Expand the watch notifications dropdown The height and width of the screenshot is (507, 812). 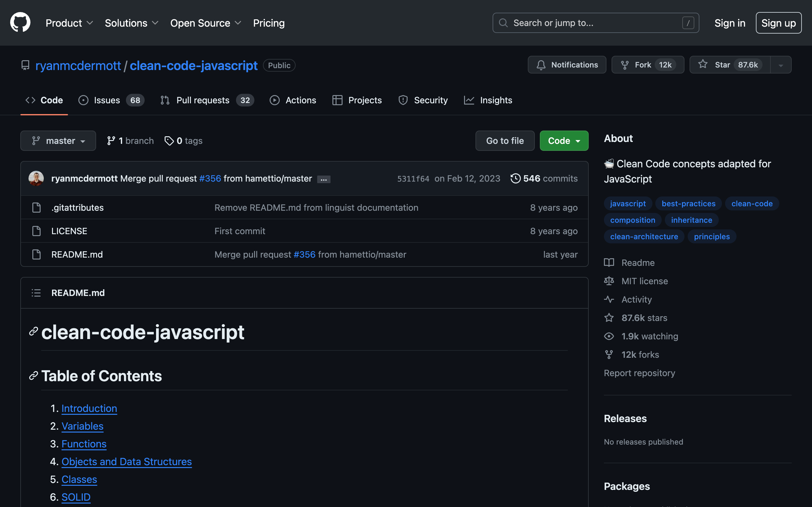coord(566,64)
